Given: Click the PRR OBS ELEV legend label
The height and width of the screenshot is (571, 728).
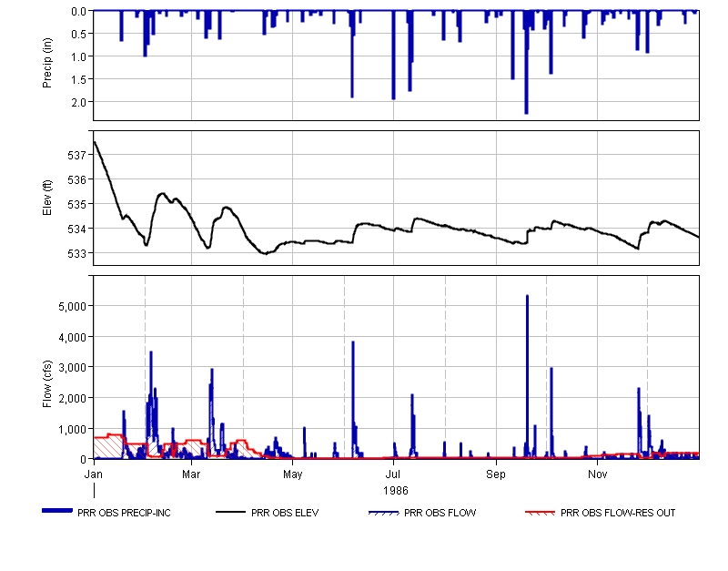Looking at the screenshot, I should pyautogui.click(x=285, y=513).
